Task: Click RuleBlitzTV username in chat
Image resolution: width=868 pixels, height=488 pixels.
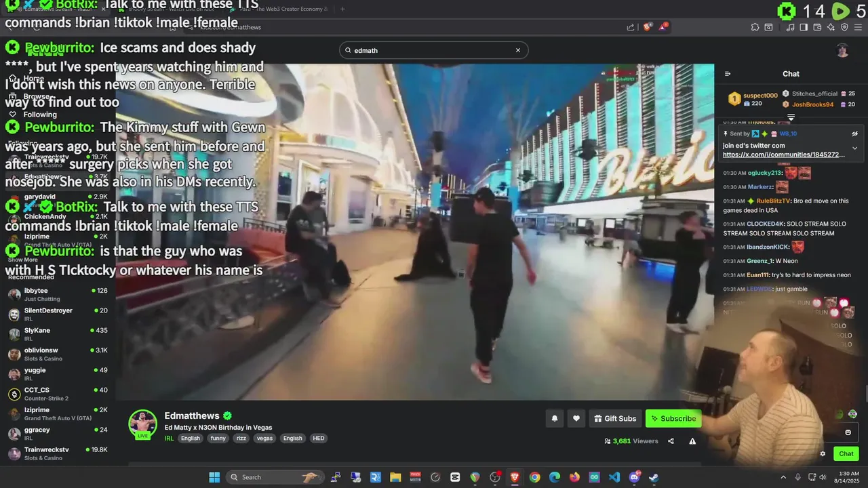Action: (x=773, y=201)
